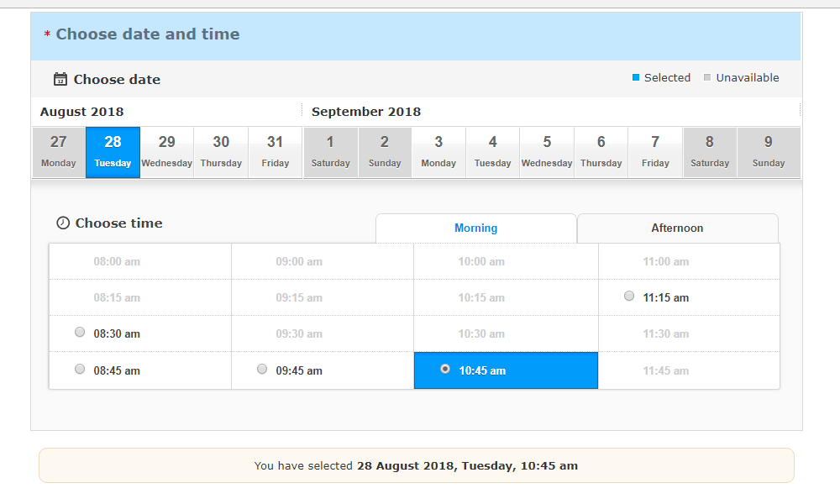Select Friday 31 August date

click(275, 152)
